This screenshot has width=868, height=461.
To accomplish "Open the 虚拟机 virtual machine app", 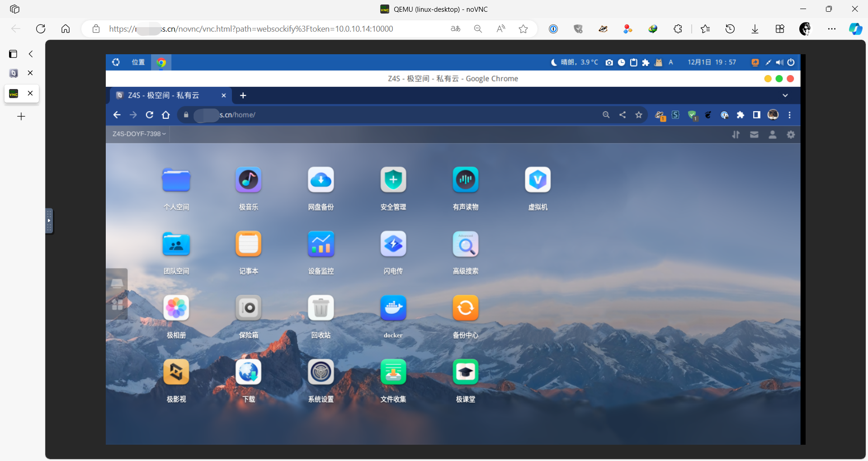I will [538, 180].
